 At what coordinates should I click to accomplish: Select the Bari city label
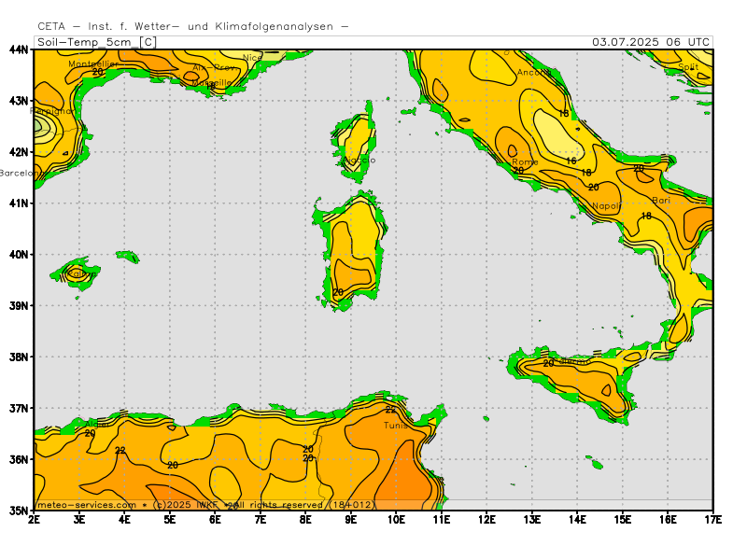pyautogui.click(x=661, y=201)
